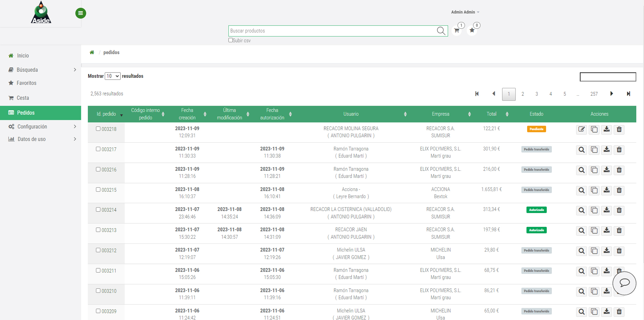Go to page 3 of results
Viewport: 644px width, 320px height.
[x=537, y=94]
